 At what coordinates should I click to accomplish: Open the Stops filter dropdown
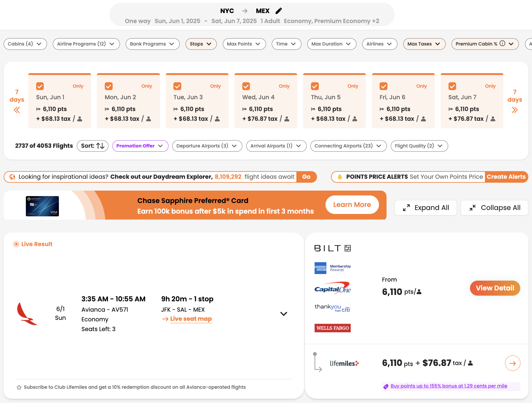[201, 44]
